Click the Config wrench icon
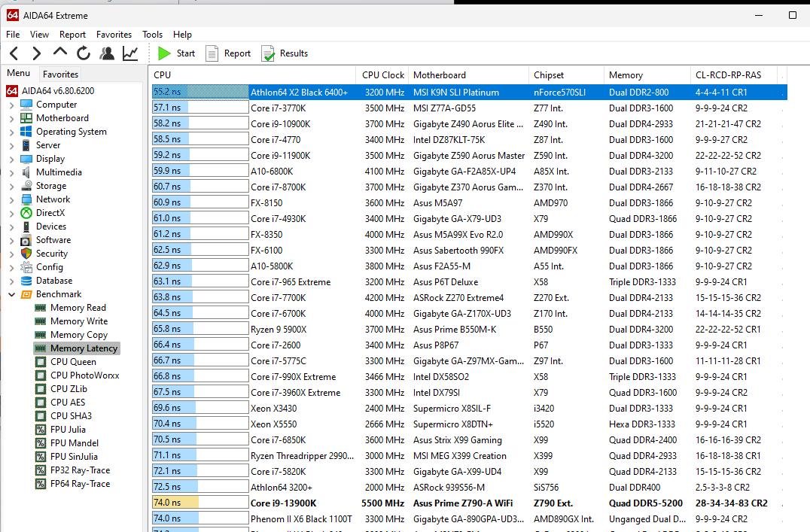The width and height of the screenshot is (810, 532). point(26,267)
